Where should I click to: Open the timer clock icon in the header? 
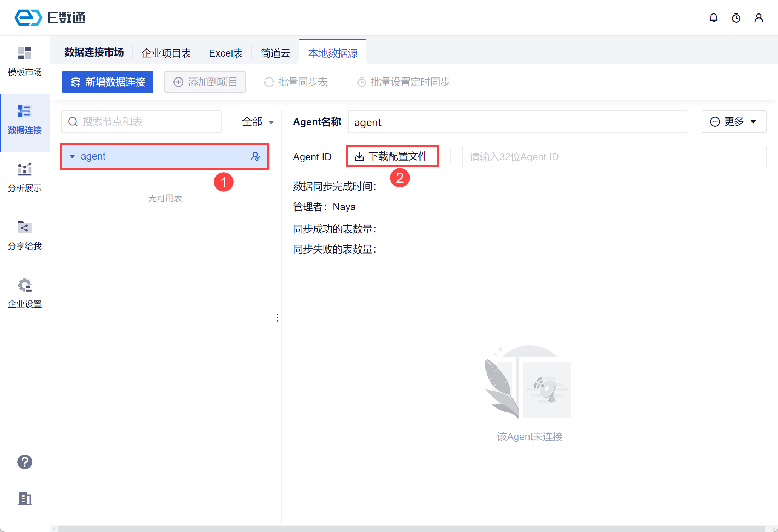736,18
